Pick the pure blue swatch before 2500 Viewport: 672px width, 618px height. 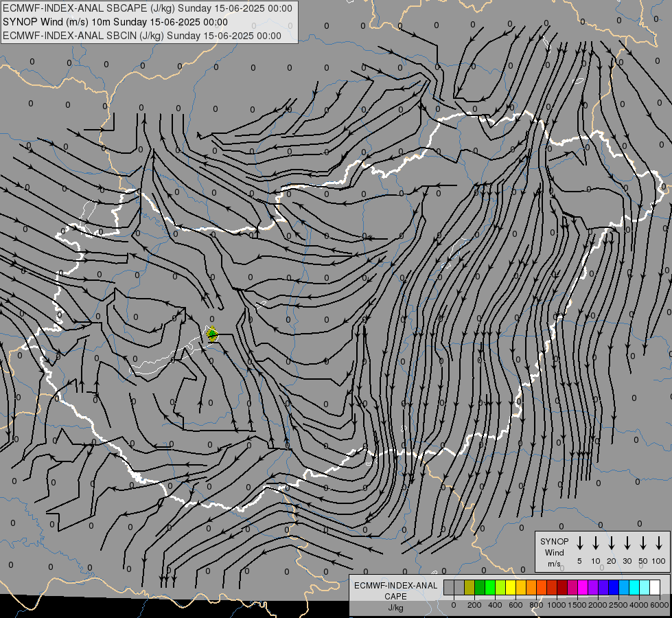tap(613, 588)
